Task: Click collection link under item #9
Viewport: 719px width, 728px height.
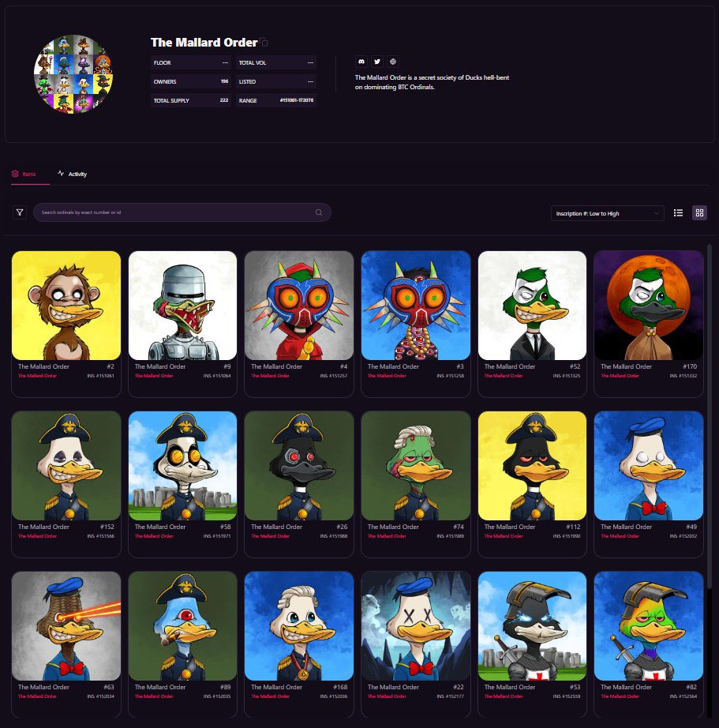Action: click(x=154, y=376)
